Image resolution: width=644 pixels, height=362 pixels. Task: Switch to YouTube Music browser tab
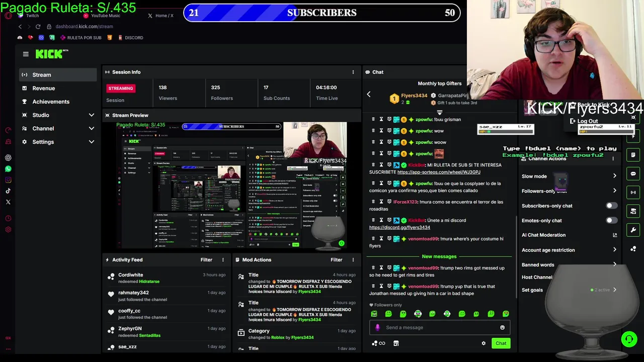[102, 16]
